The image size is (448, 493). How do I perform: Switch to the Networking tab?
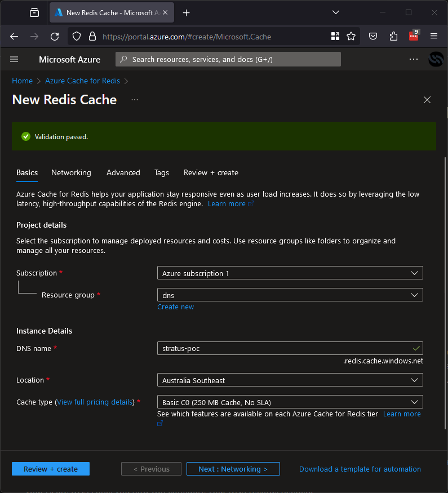coord(71,172)
